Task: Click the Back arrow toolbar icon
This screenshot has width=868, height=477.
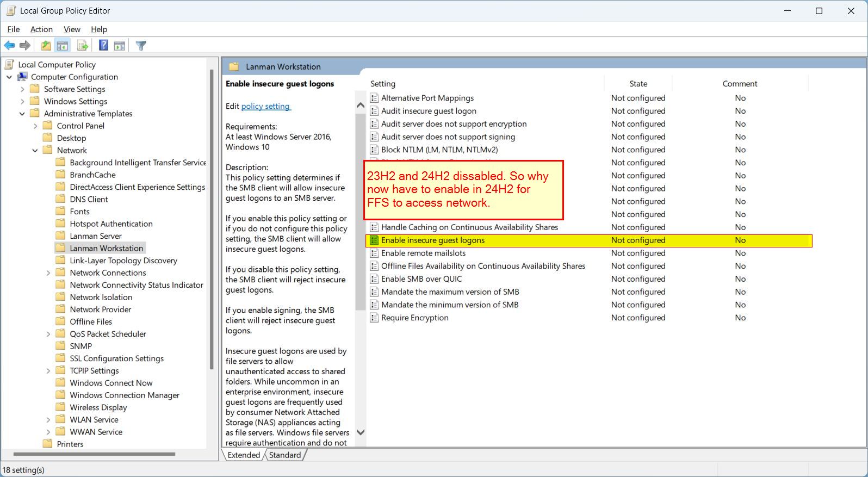Action: [9, 46]
